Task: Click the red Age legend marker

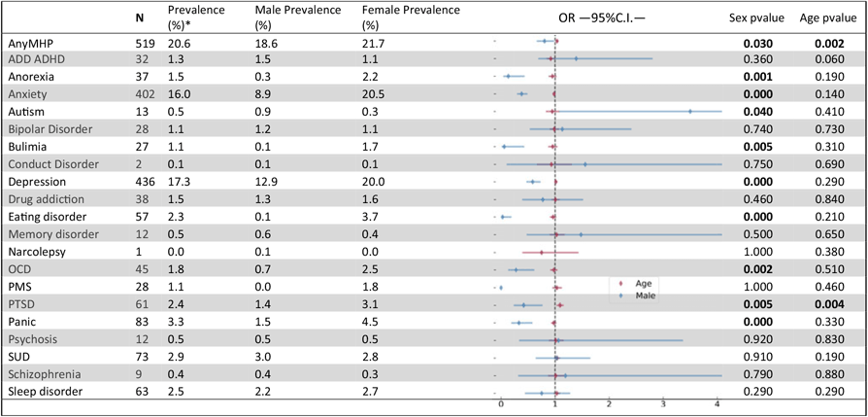Action: (621, 284)
